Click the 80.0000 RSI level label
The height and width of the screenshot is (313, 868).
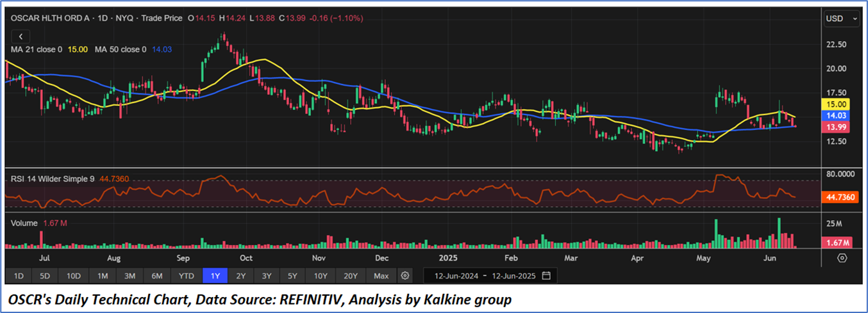click(x=840, y=173)
